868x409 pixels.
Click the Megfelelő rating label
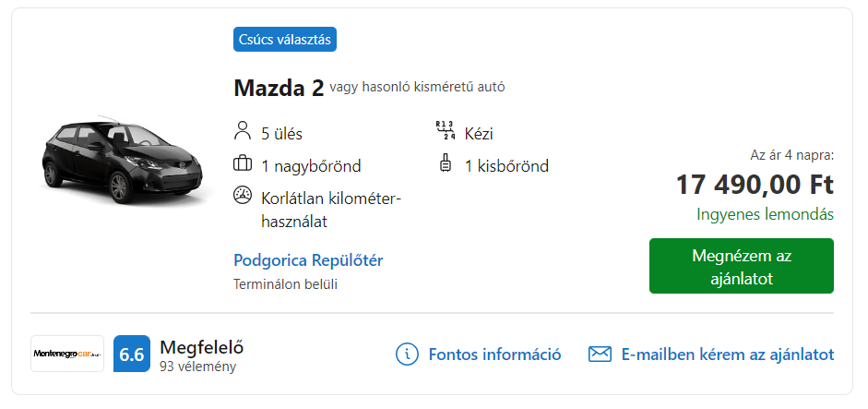[201, 347]
